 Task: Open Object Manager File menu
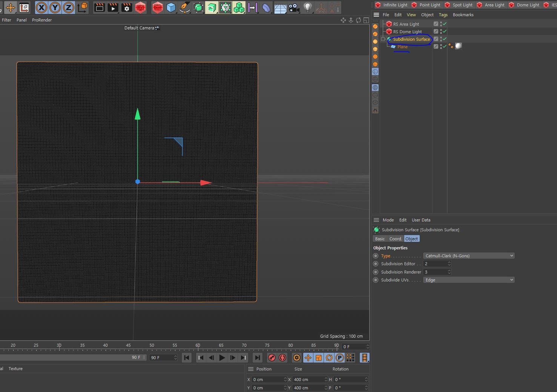tap(386, 15)
